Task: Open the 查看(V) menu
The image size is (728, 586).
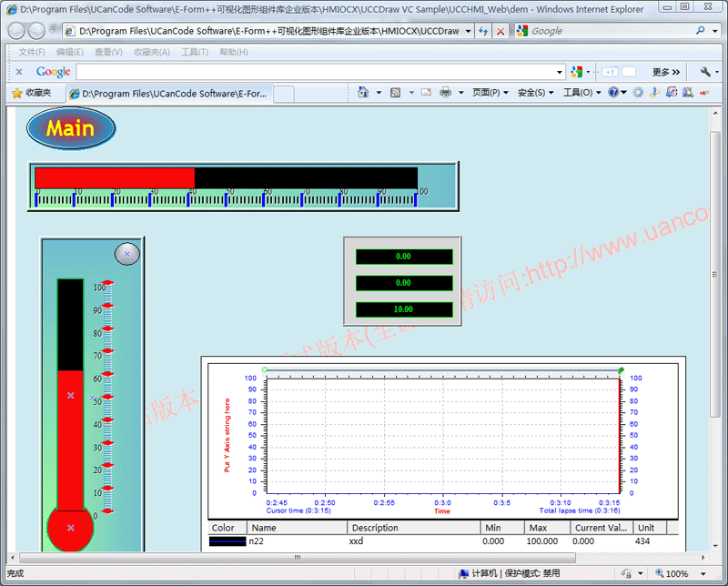Action: pyautogui.click(x=108, y=52)
